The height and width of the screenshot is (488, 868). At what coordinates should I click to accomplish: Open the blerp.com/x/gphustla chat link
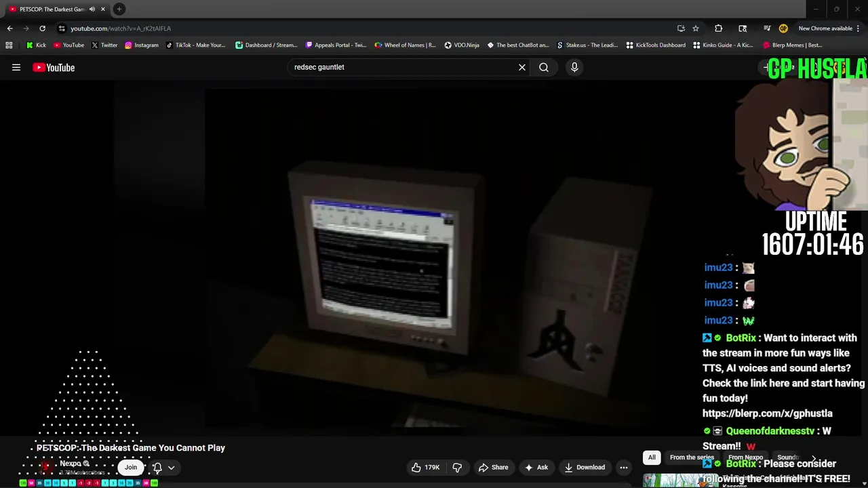[x=768, y=413]
